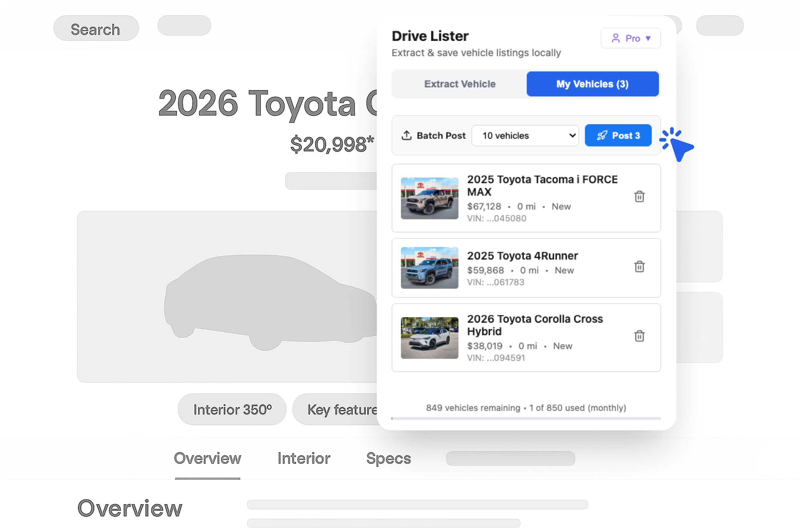This screenshot has height=532, width=799.
Task: Remove the Corolla Cross Hybrid vehicle
Action: tap(639, 336)
